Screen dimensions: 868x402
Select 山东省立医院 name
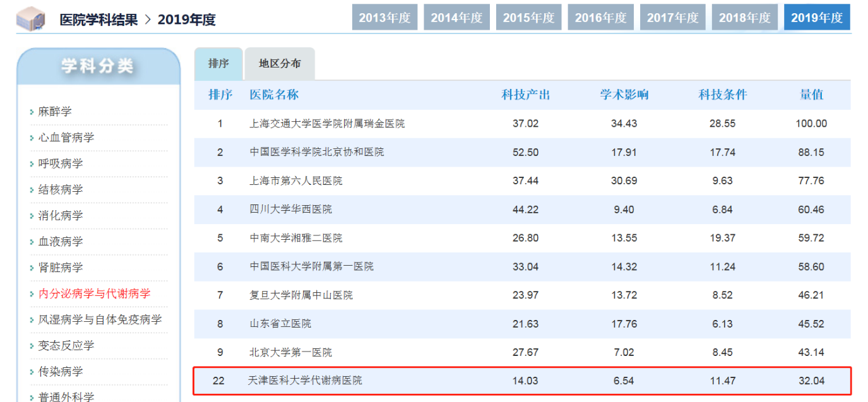tap(280, 324)
